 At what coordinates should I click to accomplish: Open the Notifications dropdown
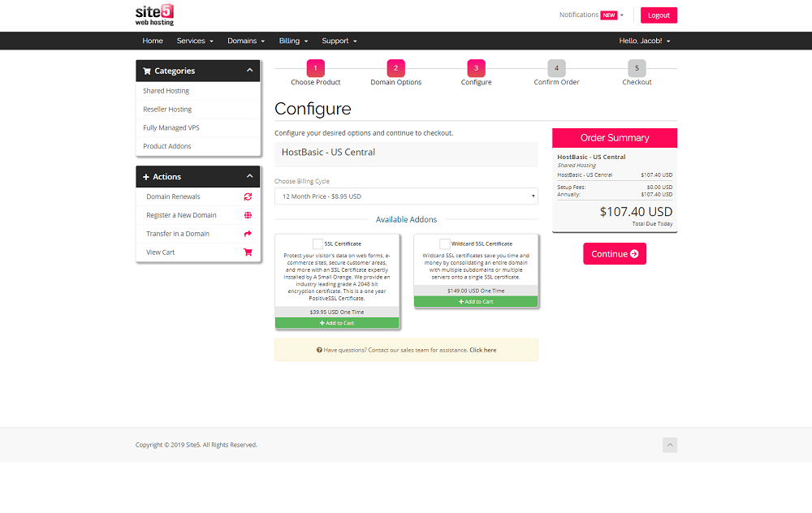[x=591, y=15]
